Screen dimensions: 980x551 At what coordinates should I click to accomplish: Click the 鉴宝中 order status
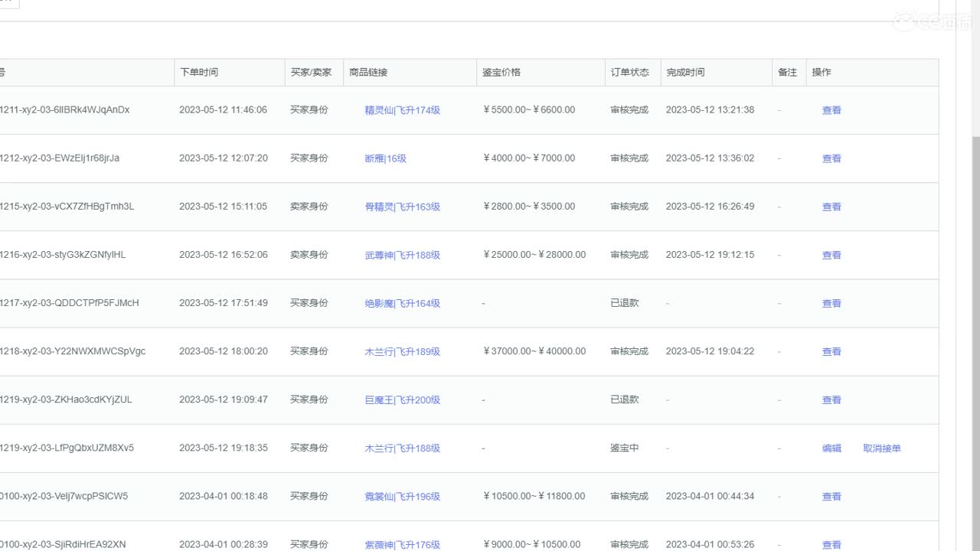625,448
